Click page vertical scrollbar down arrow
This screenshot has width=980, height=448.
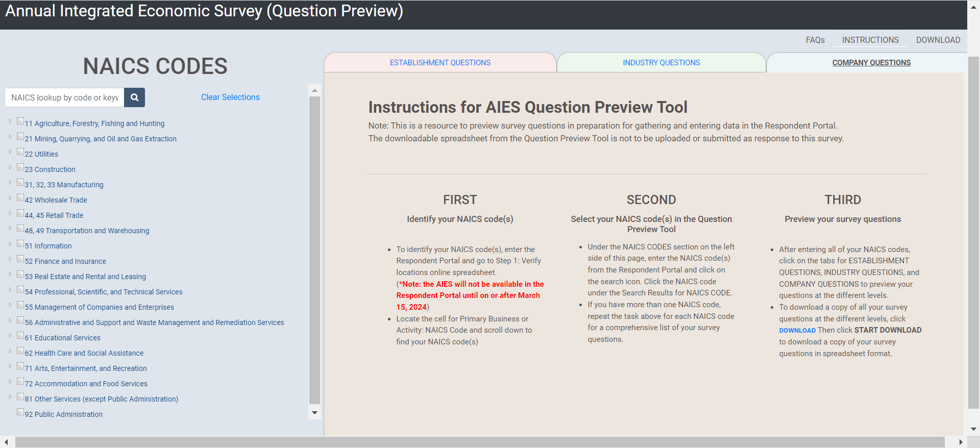tap(973, 429)
